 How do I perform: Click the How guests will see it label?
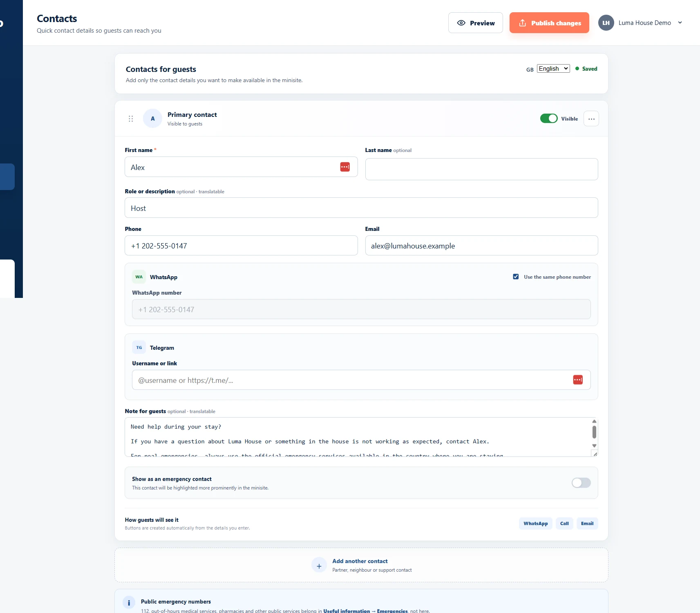(152, 520)
